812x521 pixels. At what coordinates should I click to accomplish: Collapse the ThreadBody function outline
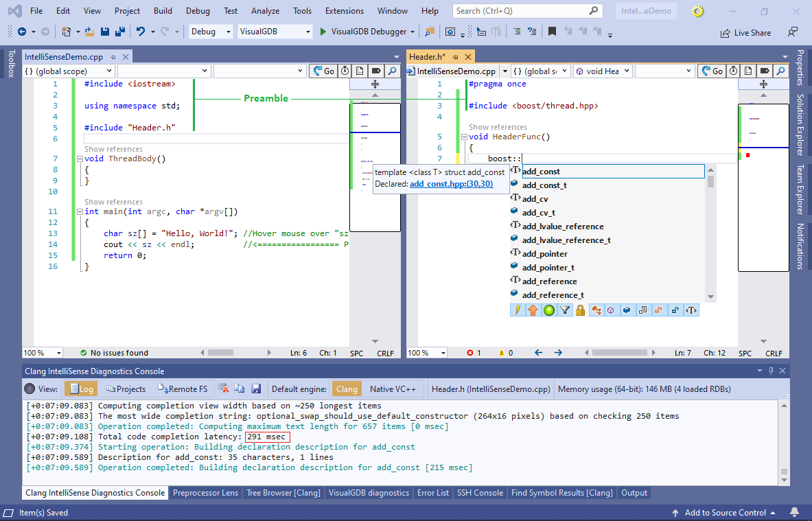[80, 159]
